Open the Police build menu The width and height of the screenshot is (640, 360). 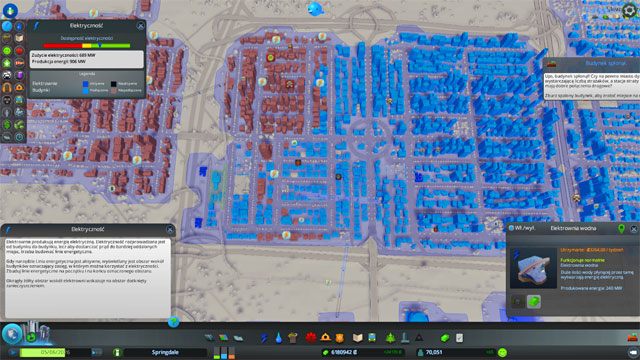[340, 338]
